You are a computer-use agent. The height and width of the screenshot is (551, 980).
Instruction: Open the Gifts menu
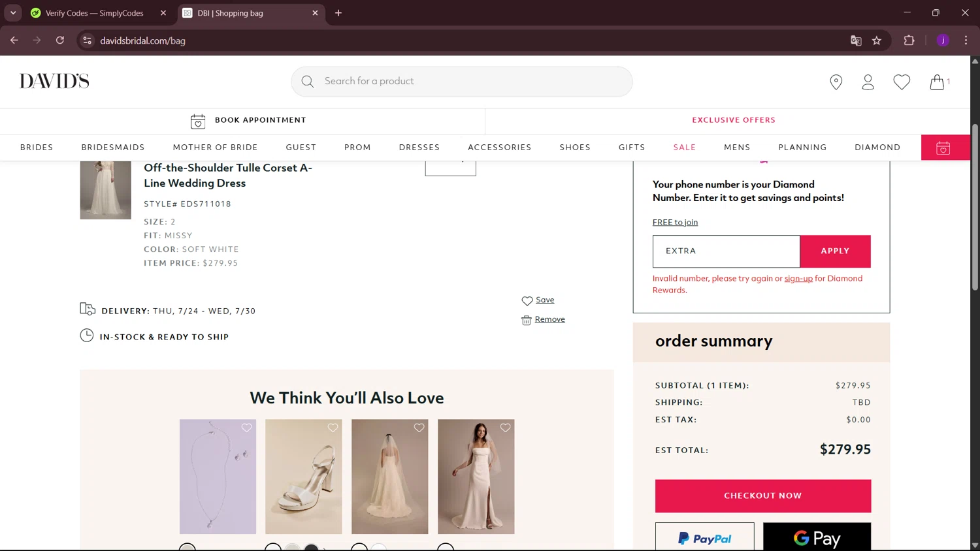pyautogui.click(x=632, y=148)
